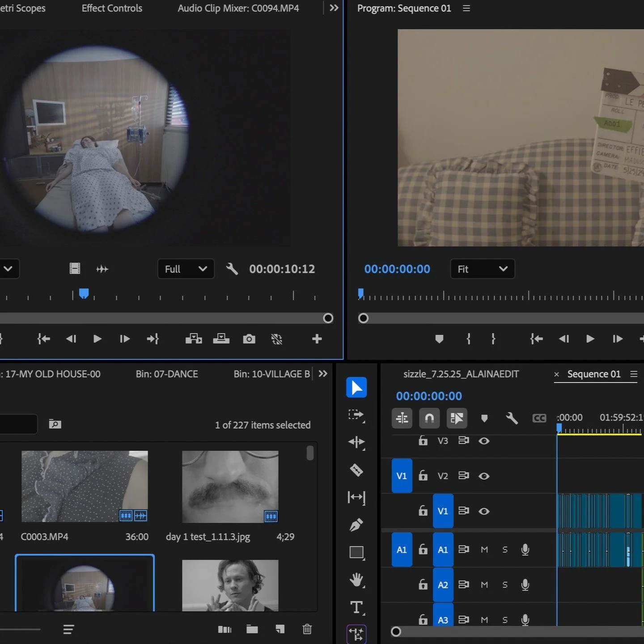Select the Ripple Edit tool
The height and width of the screenshot is (644, 644).
point(356,442)
